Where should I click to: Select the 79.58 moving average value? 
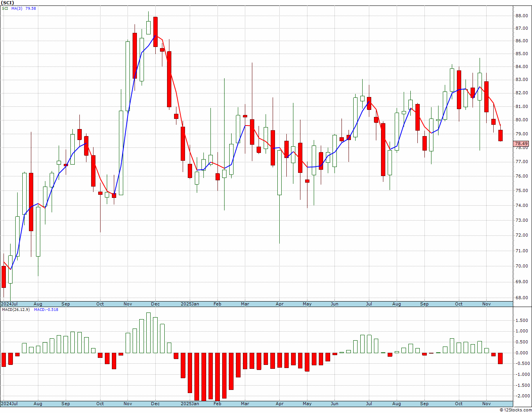pos(31,8)
